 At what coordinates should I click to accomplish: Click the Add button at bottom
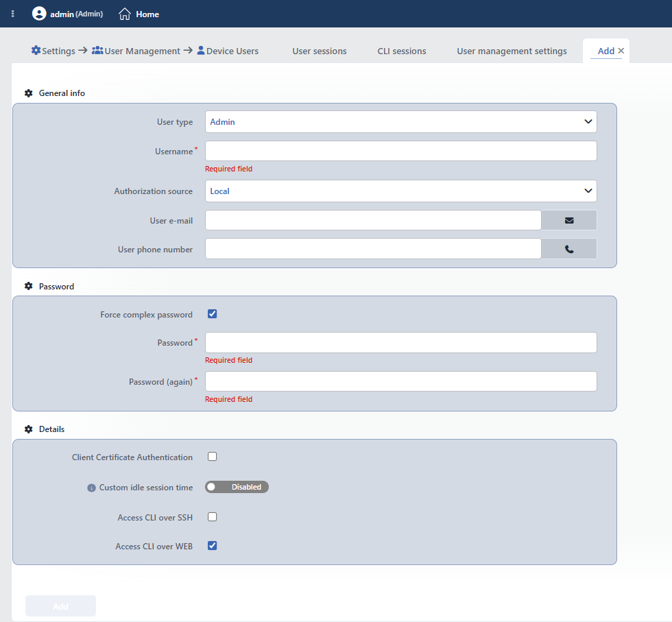pos(60,606)
